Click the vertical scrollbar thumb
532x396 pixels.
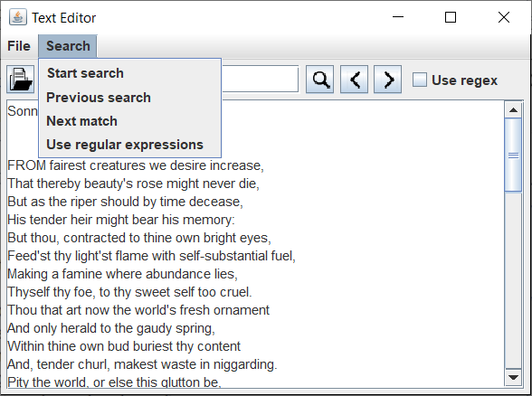(513, 155)
